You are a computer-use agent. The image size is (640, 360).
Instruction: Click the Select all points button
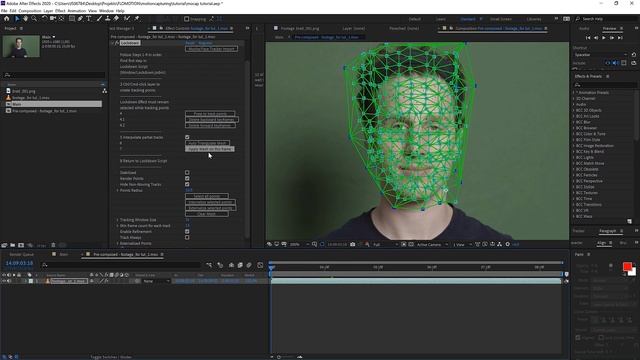207,196
